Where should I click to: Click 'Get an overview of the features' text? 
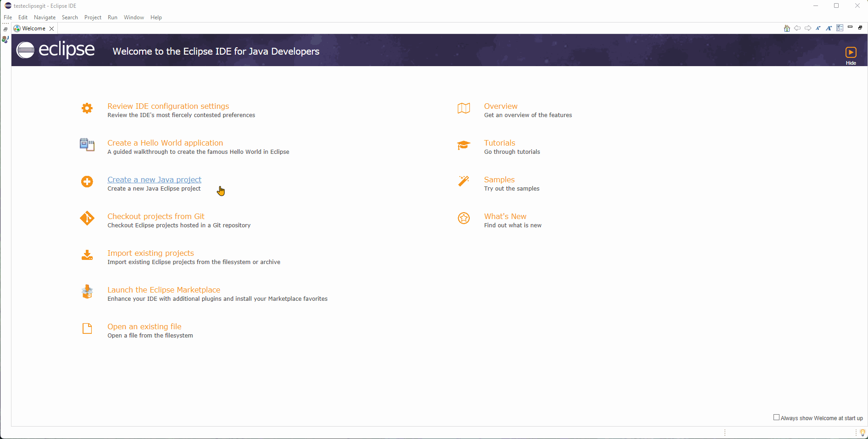pos(528,115)
